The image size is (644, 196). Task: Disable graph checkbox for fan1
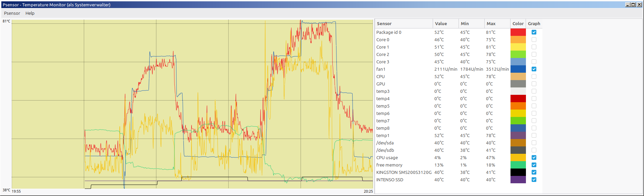point(534,69)
